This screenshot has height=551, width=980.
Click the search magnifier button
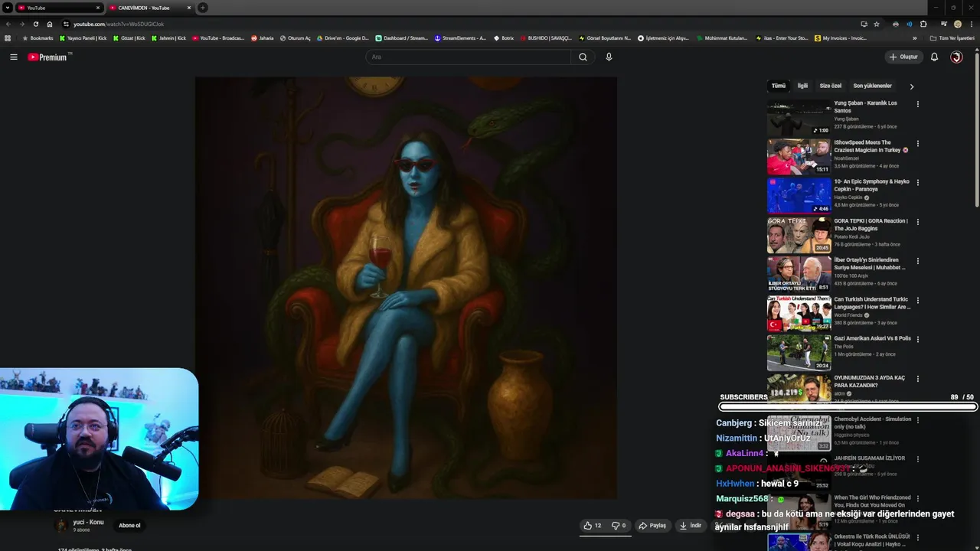tap(583, 57)
